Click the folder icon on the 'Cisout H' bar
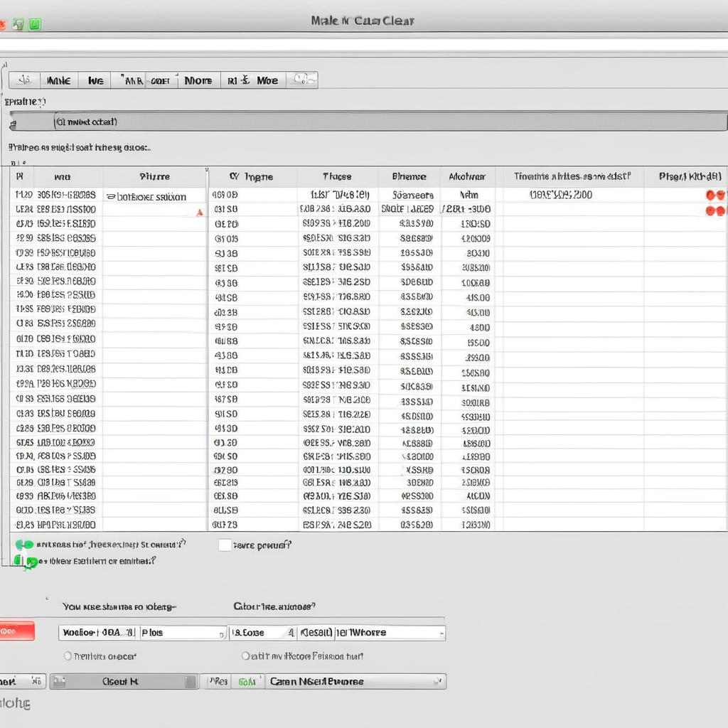This screenshot has height=728, width=728. pyautogui.click(x=59, y=682)
